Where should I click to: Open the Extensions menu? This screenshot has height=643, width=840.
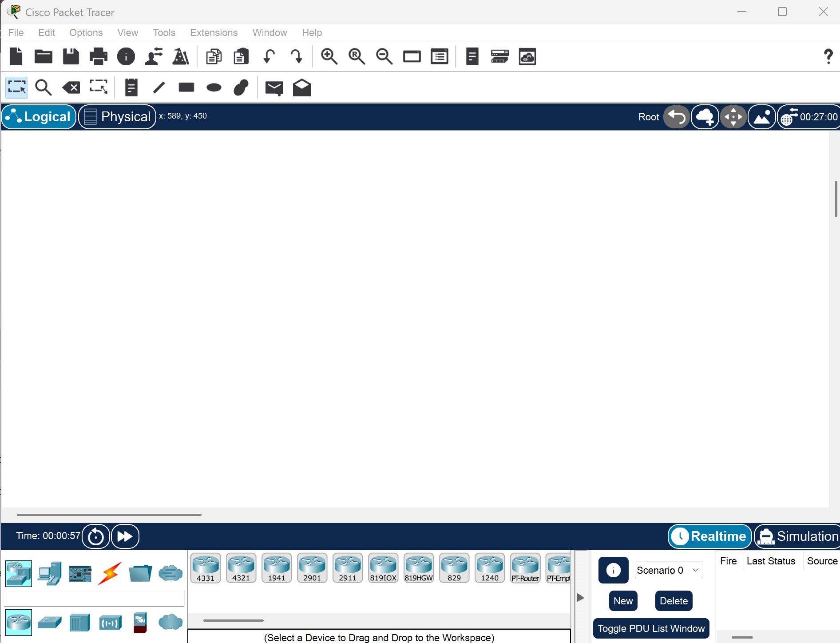point(214,32)
